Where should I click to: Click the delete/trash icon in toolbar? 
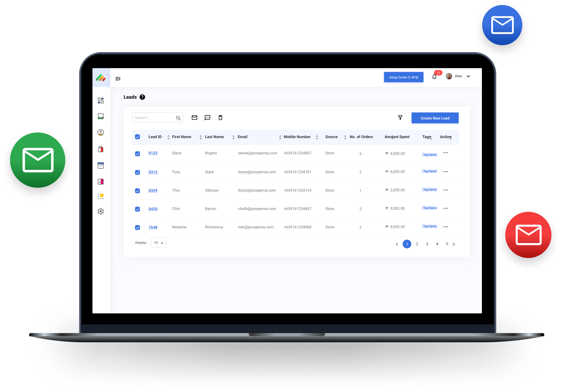tap(222, 118)
